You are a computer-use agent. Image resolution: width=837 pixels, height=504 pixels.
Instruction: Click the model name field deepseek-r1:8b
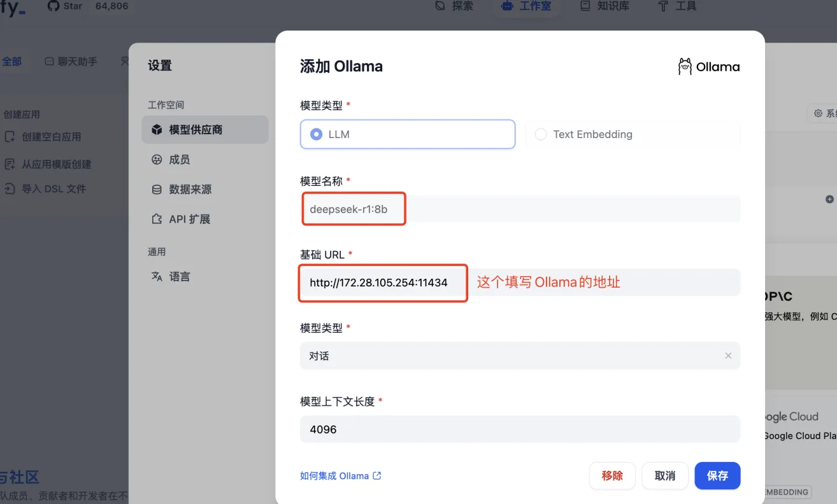click(x=520, y=209)
